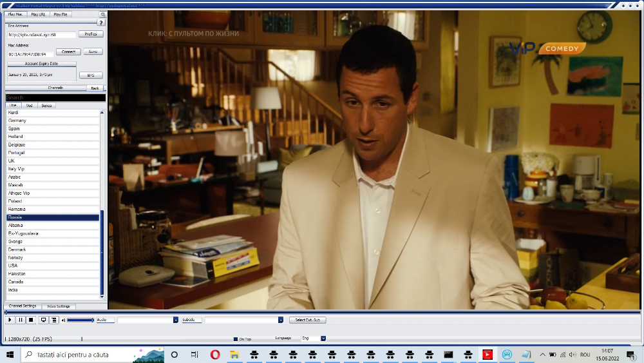The height and width of the screenshot is (363, 644).
Task: Click the Back button
Action: (x=95, y=88)
